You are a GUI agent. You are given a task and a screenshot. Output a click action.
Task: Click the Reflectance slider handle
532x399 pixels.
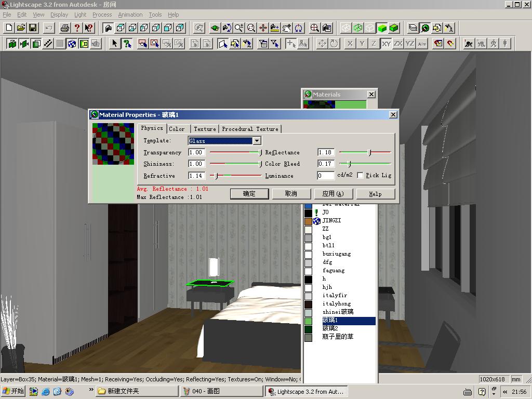click(369, 152)
